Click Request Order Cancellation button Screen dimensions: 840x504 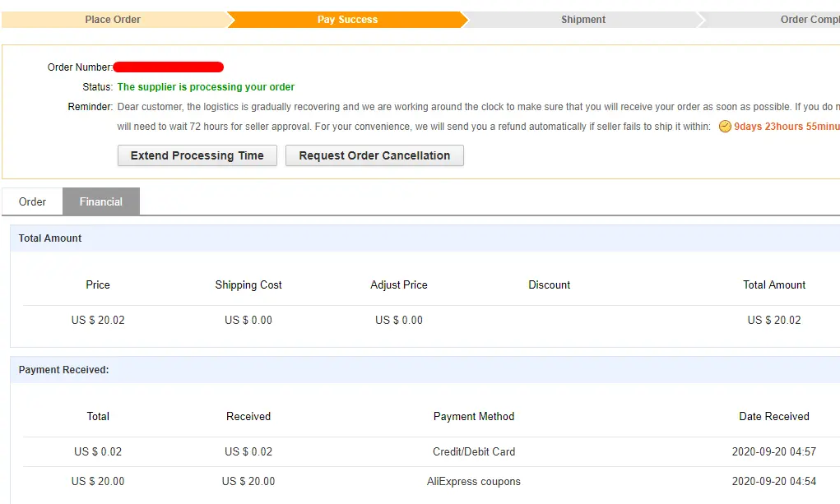[374, 155]
